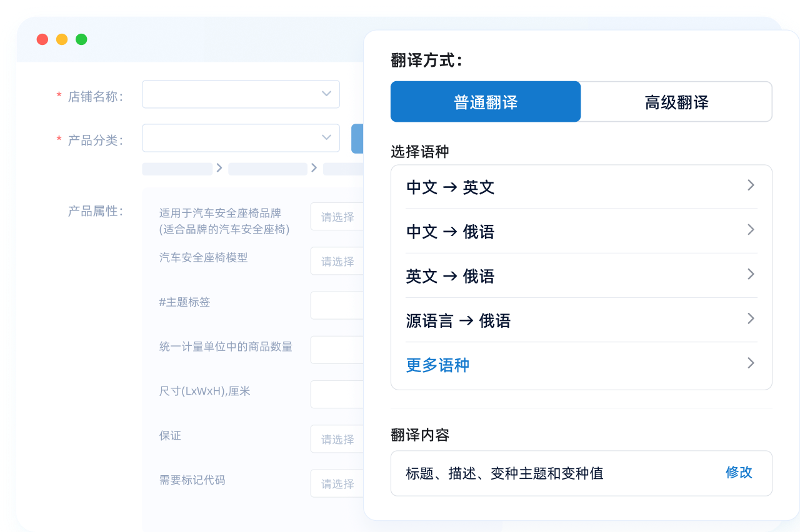
Task: Click 修改 to edit translation content
Action: [x=739, y=472]
